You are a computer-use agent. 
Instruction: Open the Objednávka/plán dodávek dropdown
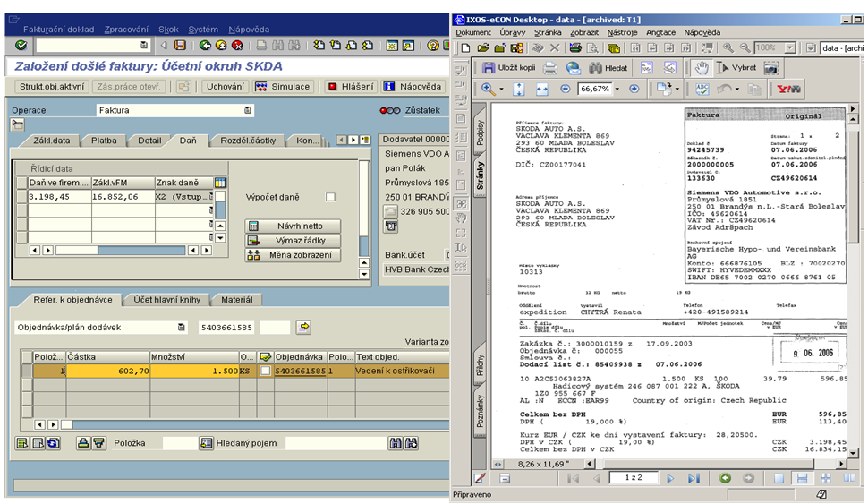(x=181, y=328)
